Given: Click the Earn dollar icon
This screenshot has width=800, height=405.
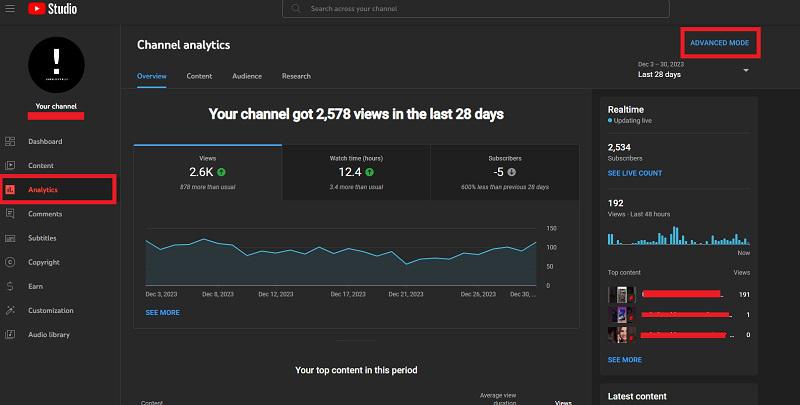Looking at the screenshot, I should click(x=10, y=286).
